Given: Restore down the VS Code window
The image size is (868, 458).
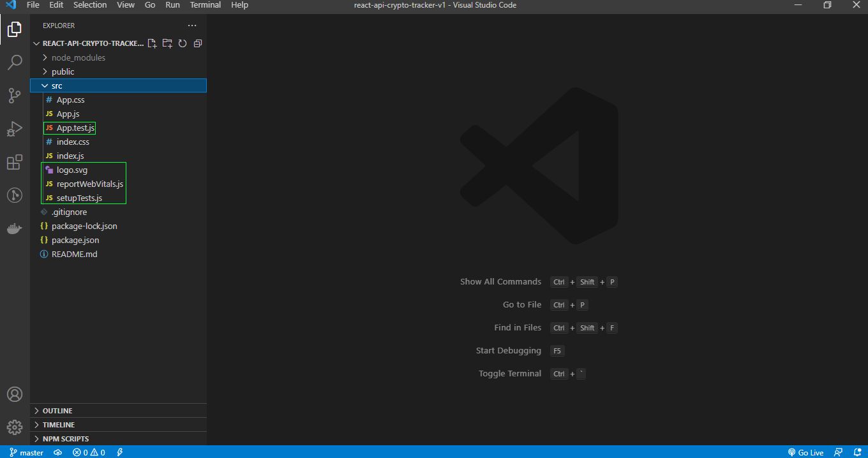Looking at the screenshot, I should pos(827,5).
